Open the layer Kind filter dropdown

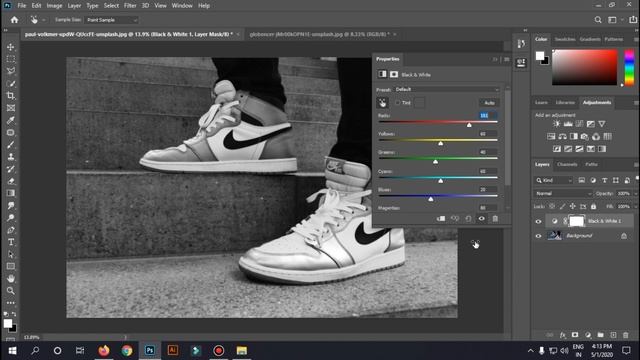tap(554, 180)
